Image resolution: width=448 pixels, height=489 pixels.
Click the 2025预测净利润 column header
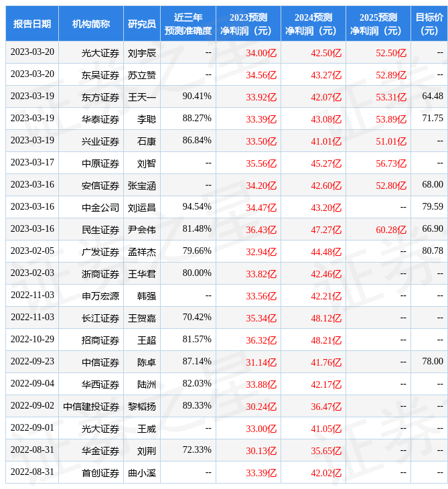[378, 23]
